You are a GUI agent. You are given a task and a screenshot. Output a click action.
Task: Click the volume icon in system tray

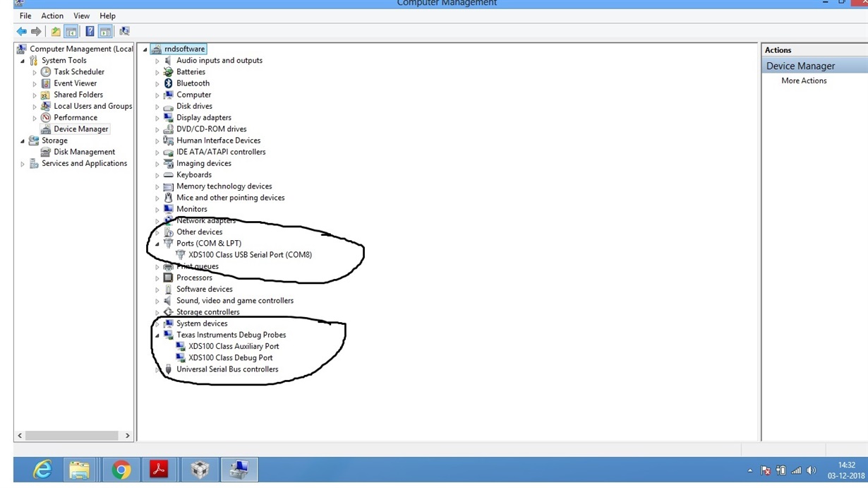coord(812,470)
